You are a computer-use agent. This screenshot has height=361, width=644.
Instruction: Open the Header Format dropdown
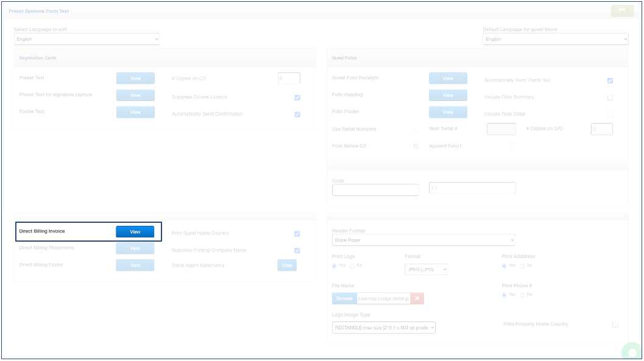coord(423,240)
